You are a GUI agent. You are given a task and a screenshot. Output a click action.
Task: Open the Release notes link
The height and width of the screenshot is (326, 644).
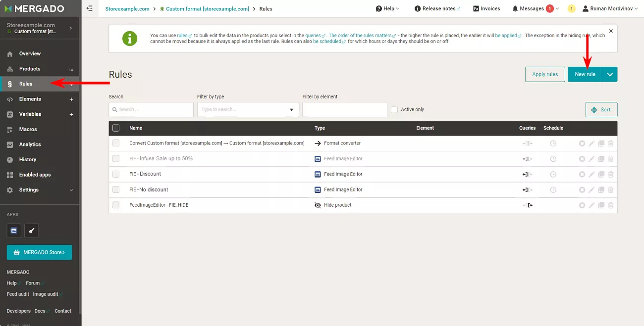coord(437,8)
